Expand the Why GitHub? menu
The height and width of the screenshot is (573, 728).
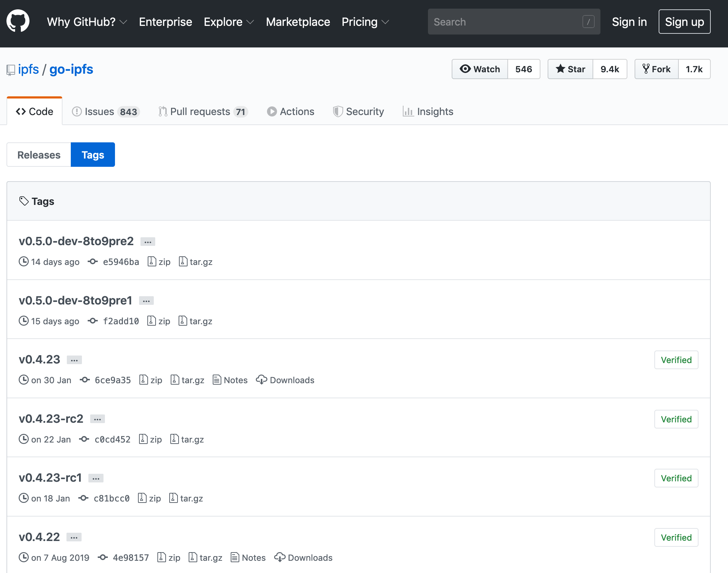[87, 22]
